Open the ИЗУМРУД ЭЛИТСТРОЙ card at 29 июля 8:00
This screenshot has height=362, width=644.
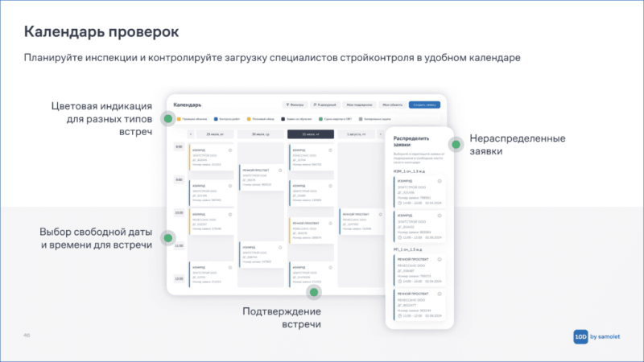212,157
